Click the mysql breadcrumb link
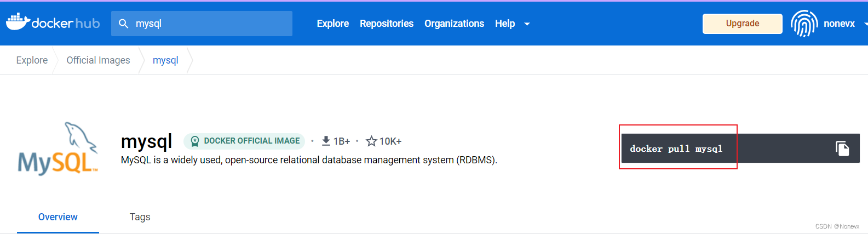868x234 pixels. (165, 60)
